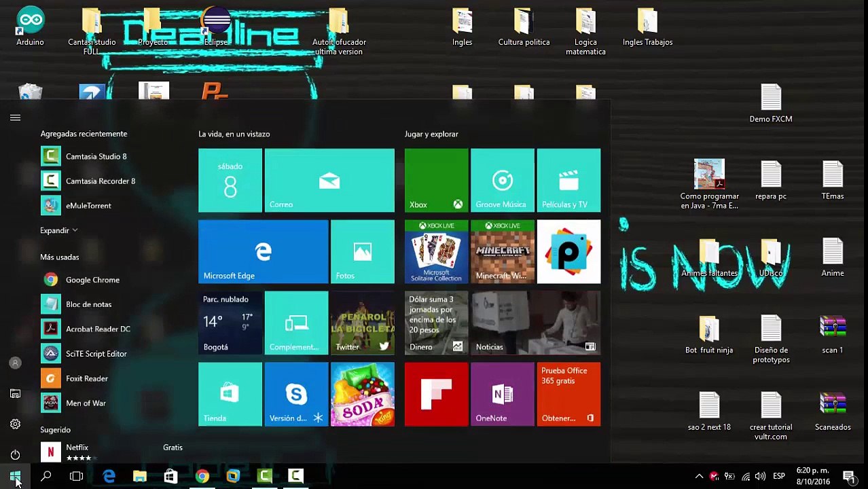Viewport: 868px width, 489px height.
Task: Launch the Minecraft tile
Action: coord(503,251)
